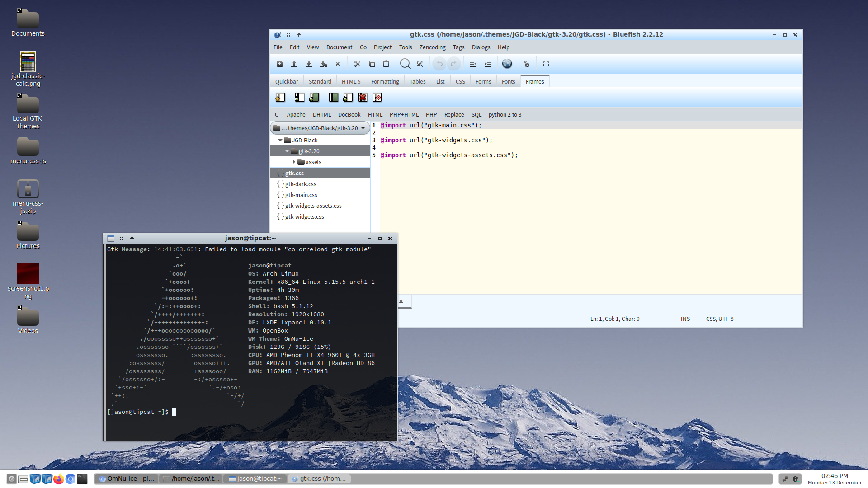The image size is (868, 488).
Task: Close current document with toolbar X icon
Action: pyautogui.click(x=338, y=64)
